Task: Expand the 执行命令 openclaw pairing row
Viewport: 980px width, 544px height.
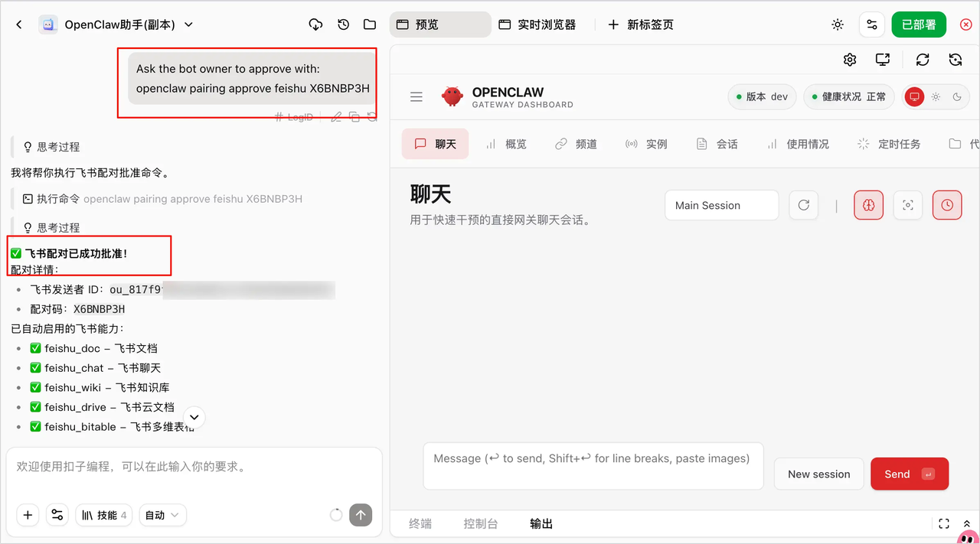Action: click(162, 199)
